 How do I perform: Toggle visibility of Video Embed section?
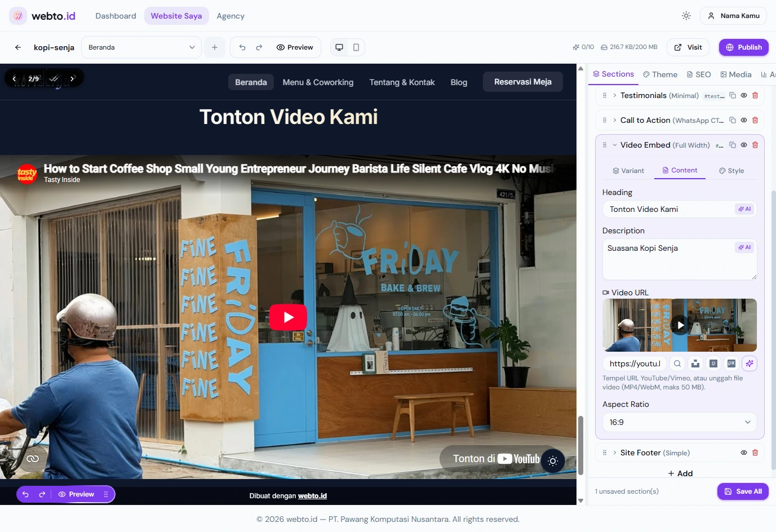click(744, 145)
